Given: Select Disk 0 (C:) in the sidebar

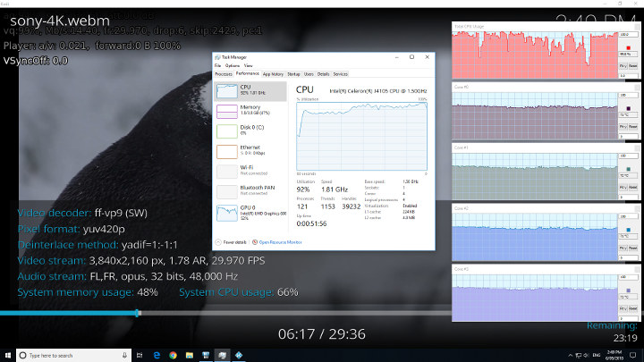Looking at the screenshot, I should tap(250, 131).
